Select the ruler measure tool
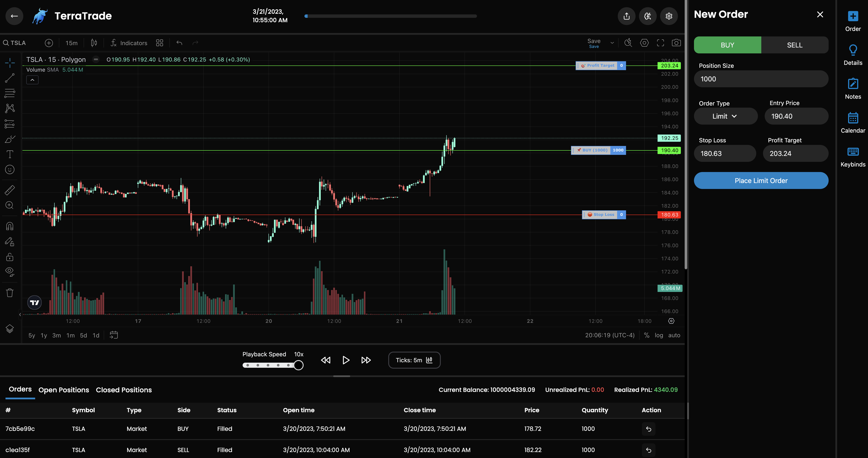 pos(9,190)
